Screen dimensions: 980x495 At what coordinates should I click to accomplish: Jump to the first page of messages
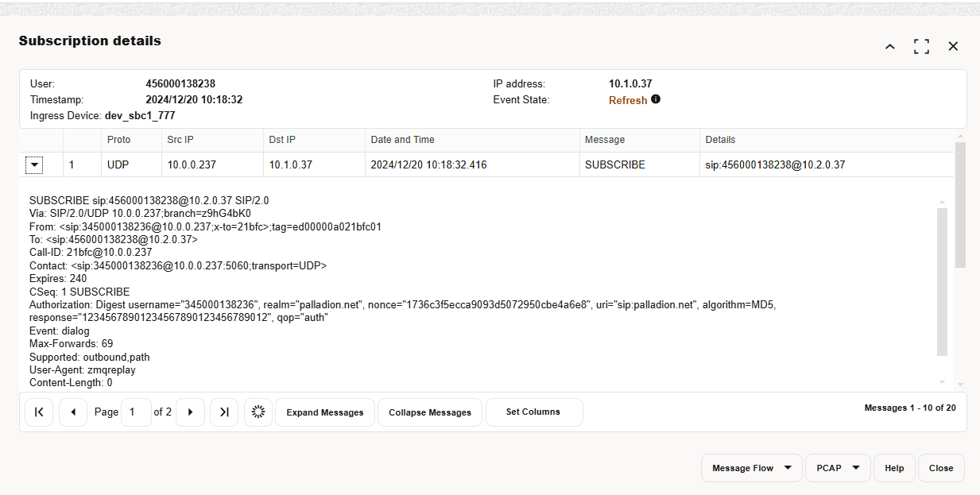[x=39, y=412]
